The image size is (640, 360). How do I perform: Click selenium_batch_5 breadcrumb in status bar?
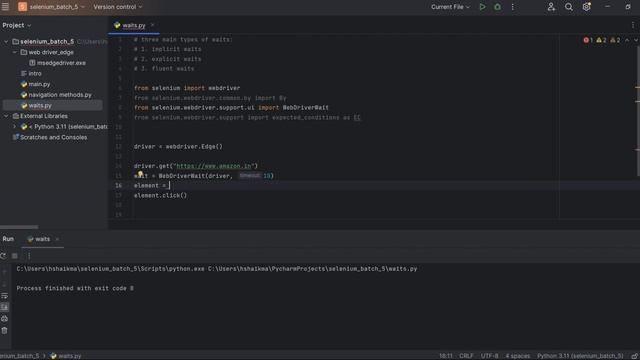point(20,356)
